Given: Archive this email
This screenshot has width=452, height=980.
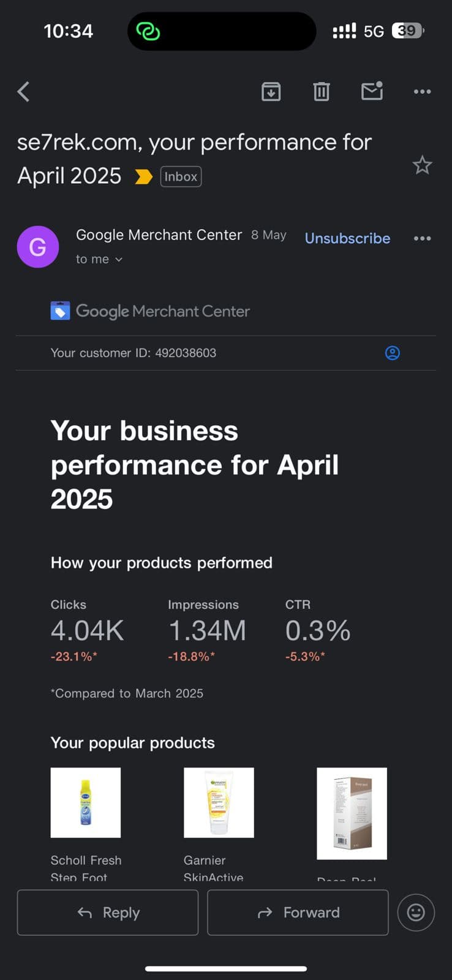Looking at the screenshot, I should 271,92.
